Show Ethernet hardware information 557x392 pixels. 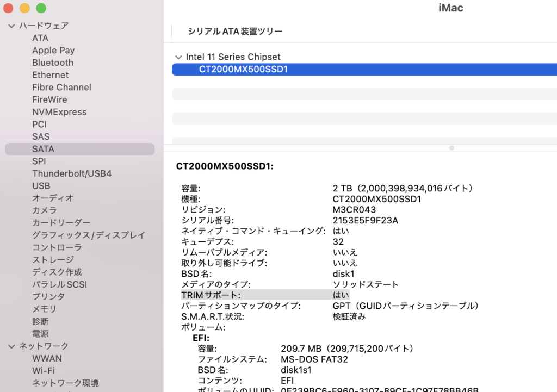51,75
